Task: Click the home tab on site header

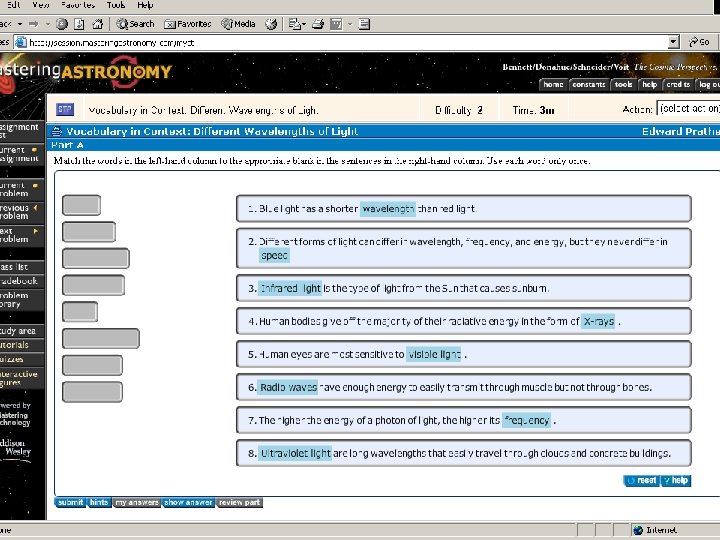Action: (x=553, y=84)
